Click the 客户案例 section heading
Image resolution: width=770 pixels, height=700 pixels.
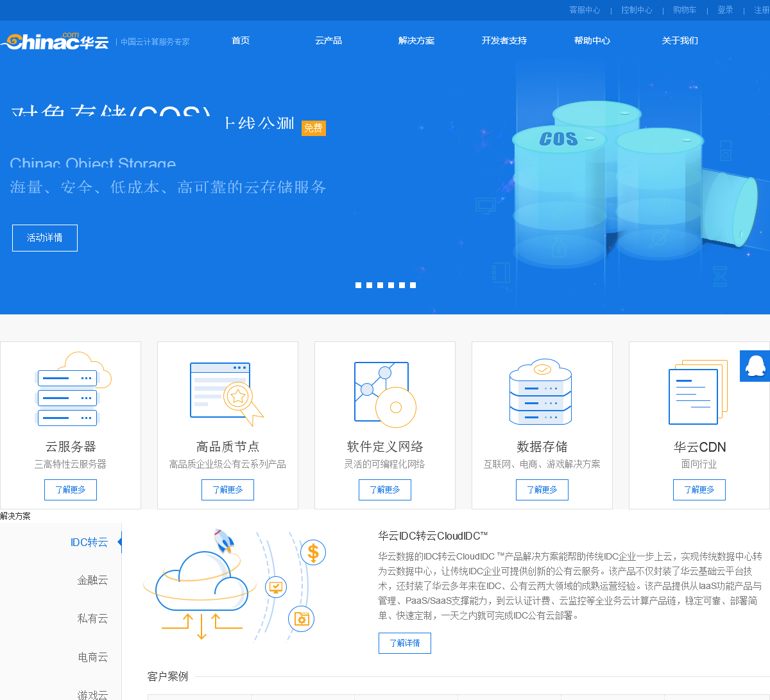coord(167,676)
